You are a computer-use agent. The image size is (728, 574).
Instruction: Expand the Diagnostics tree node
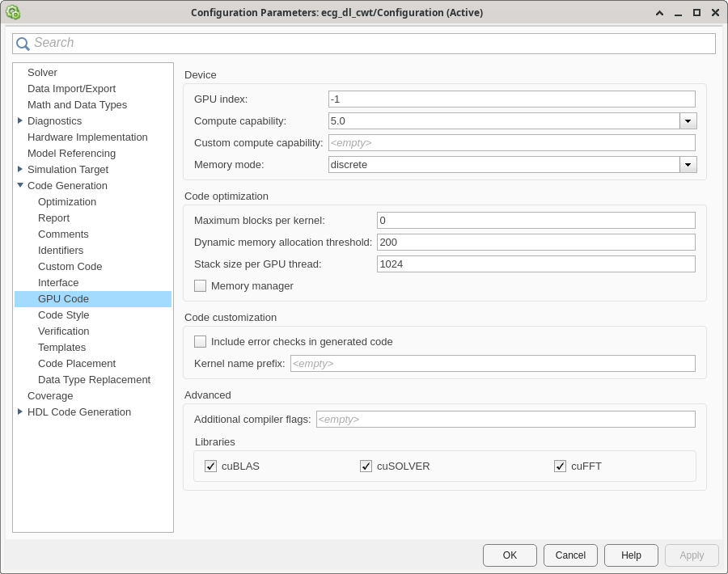pyautogui.click(x=20, y=120)
